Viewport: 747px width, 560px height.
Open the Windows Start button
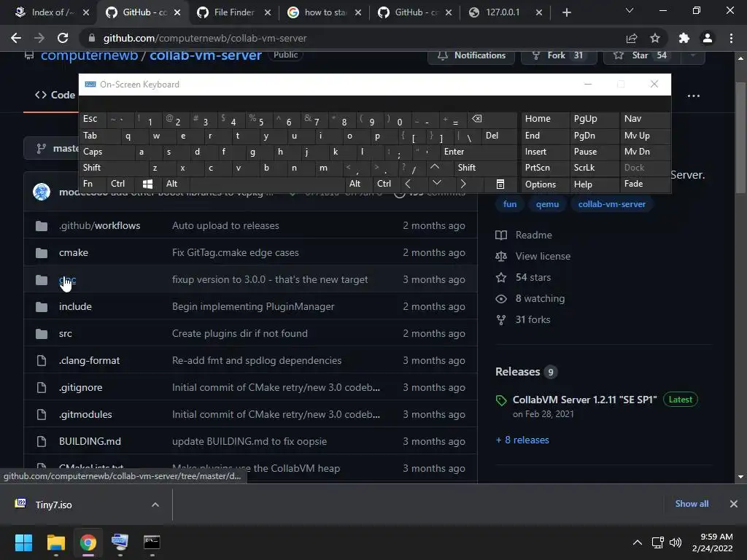[24, 542]
